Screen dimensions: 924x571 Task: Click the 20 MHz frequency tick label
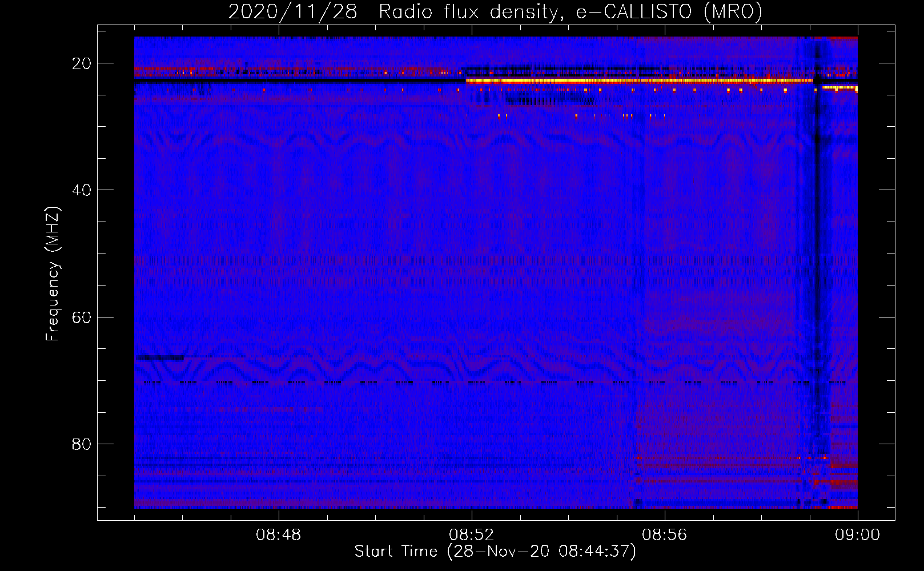[x=82, y=63]
